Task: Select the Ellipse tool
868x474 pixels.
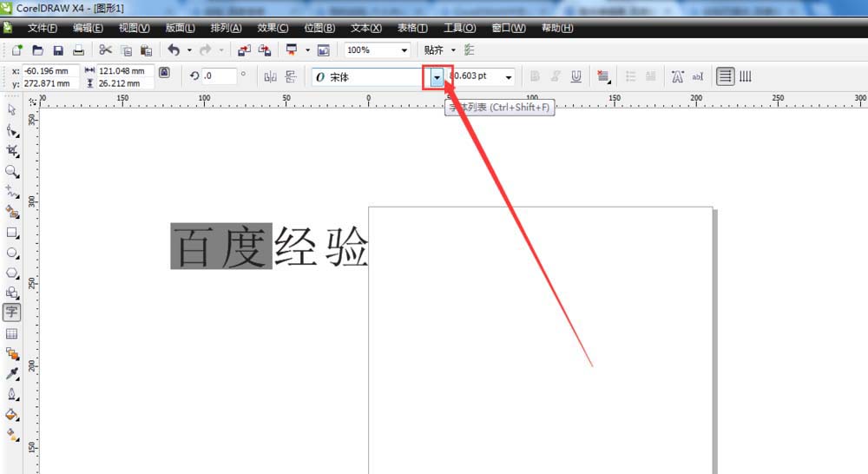Action: [11, 253]
